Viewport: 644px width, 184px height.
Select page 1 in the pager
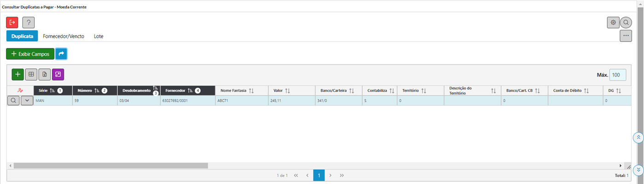(x=319, y=175)
